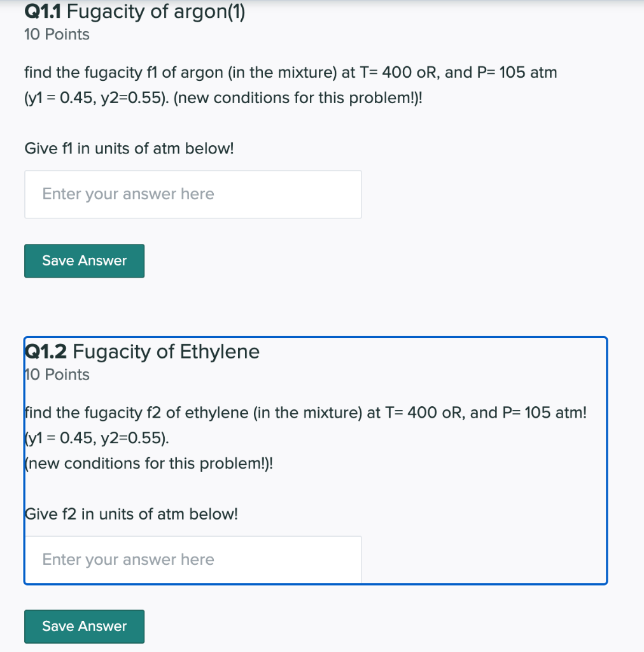644x652 pixels.
Task: Select the Q1.2 Fugacity of Ethylene heading
Action: (141, 351)
